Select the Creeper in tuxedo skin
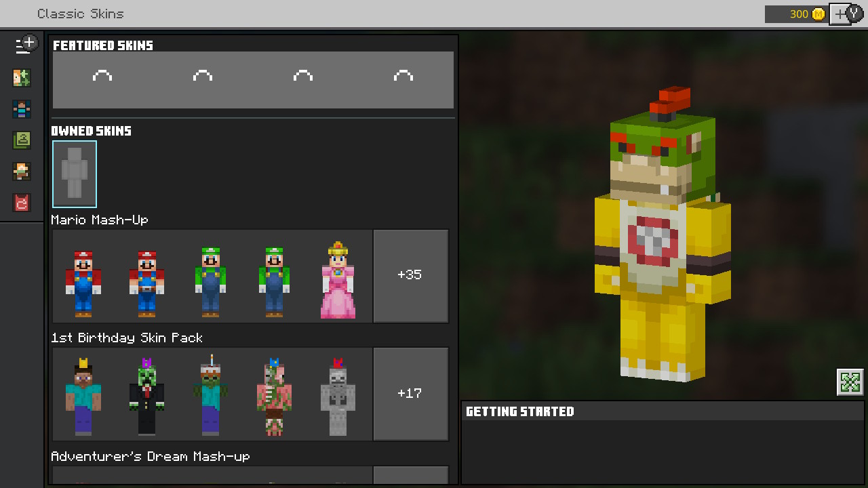Viewport: 868px width, 488px height. pos(147,396)
